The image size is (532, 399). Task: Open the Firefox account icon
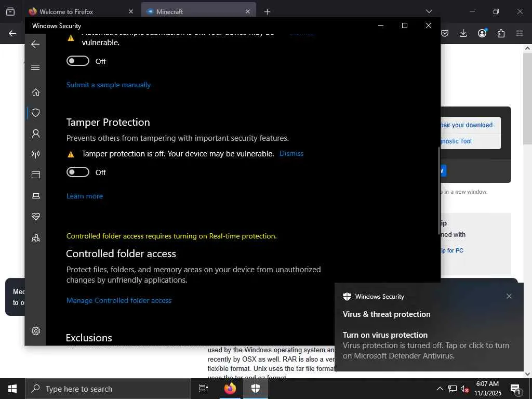482,33
